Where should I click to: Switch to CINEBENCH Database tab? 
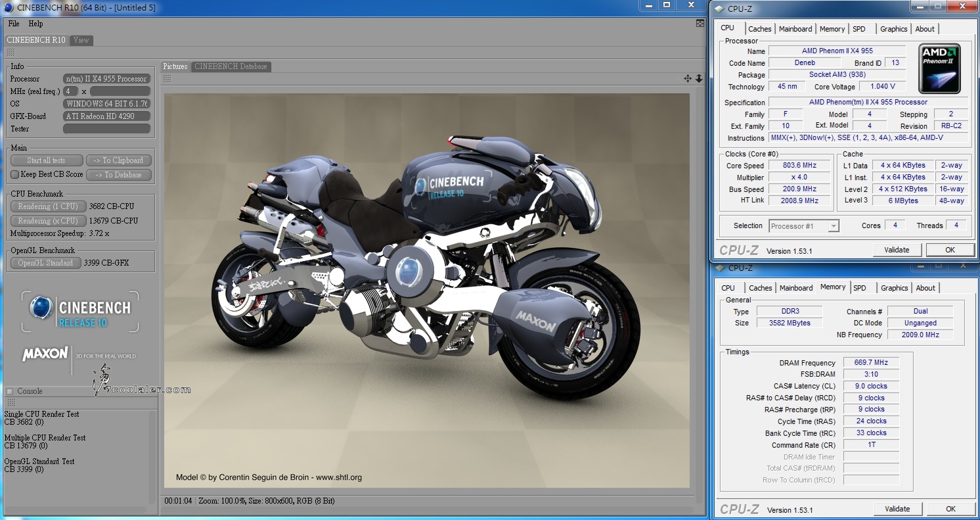(x=231, y=66)
